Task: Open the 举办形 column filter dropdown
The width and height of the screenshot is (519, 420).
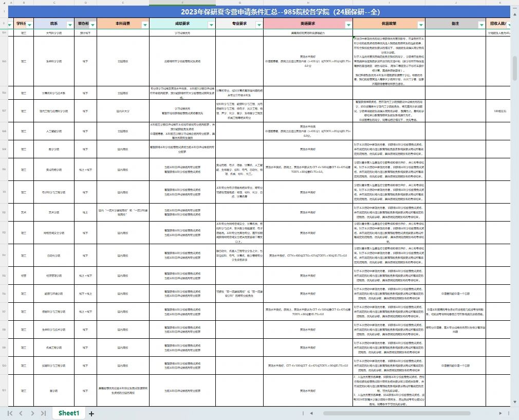Action: (x=92, y=25)
